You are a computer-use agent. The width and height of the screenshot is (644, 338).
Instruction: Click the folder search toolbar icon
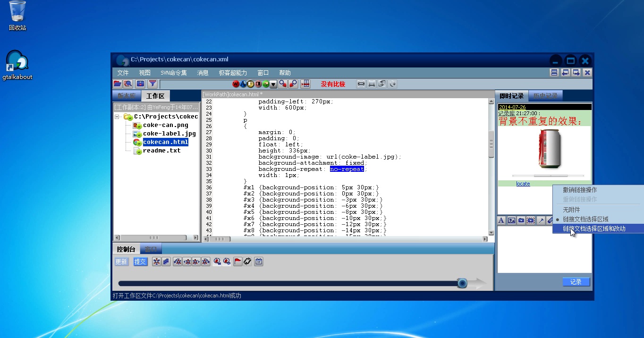pyautogui.click(x=127, y=84)
